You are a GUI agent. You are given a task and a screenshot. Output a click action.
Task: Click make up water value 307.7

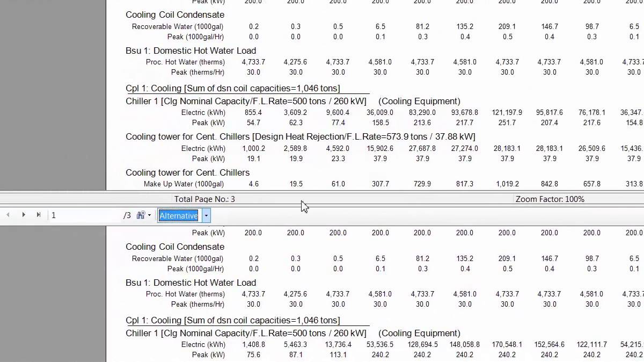click(380, 184)
